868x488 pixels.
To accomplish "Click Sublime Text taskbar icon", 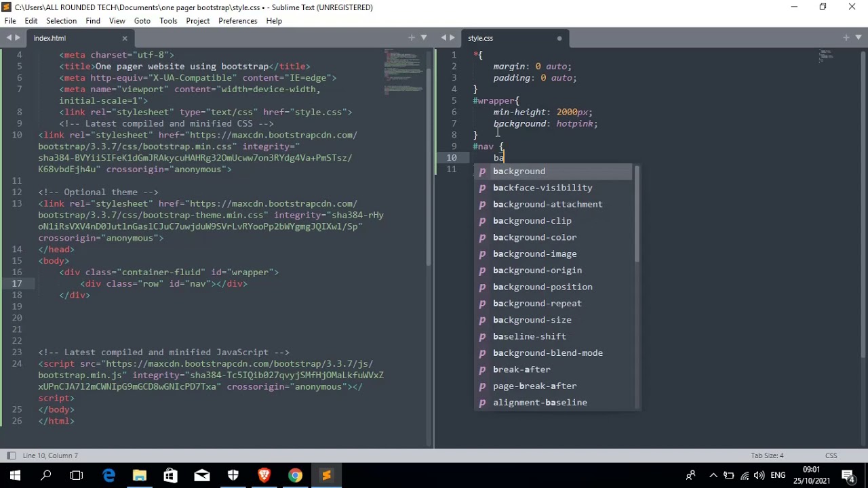I will 326,476.
